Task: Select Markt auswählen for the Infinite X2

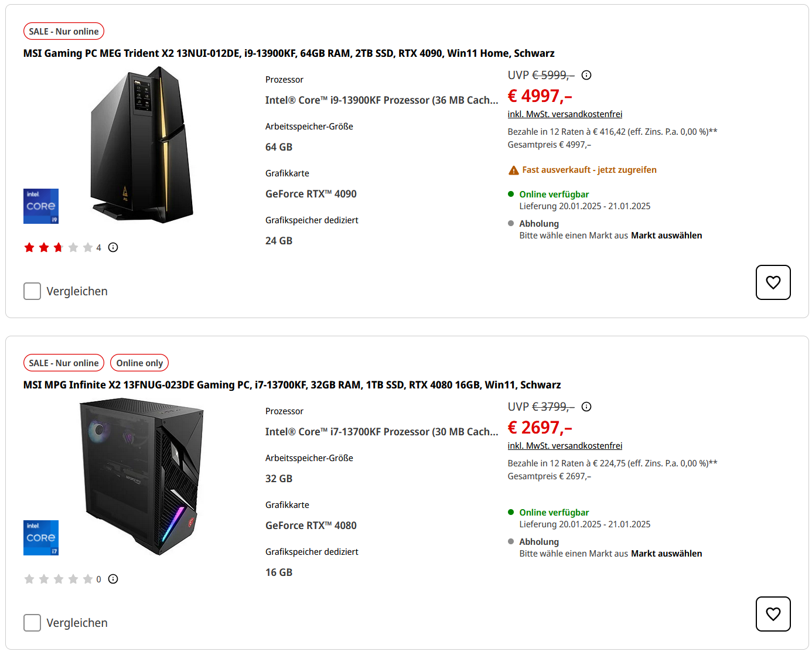Action: pos(666,554)
